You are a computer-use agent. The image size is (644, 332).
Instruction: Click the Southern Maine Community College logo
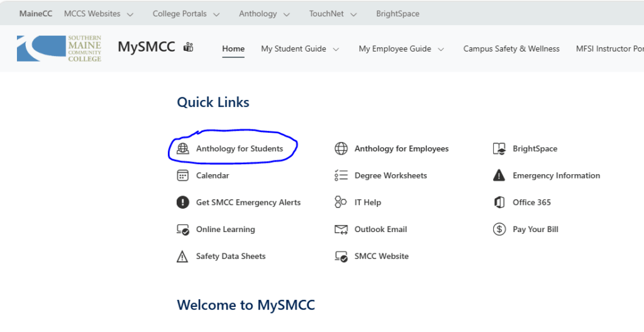(59, 48)
